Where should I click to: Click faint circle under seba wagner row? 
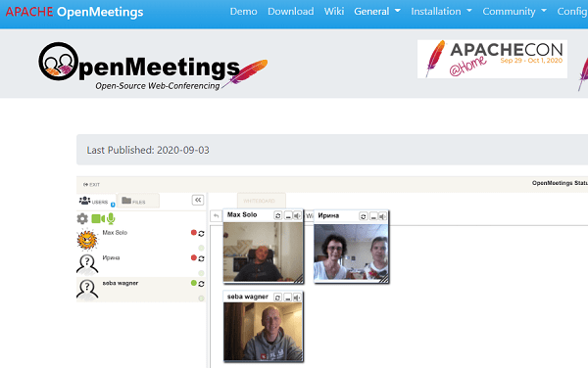[x=201, y=299]
